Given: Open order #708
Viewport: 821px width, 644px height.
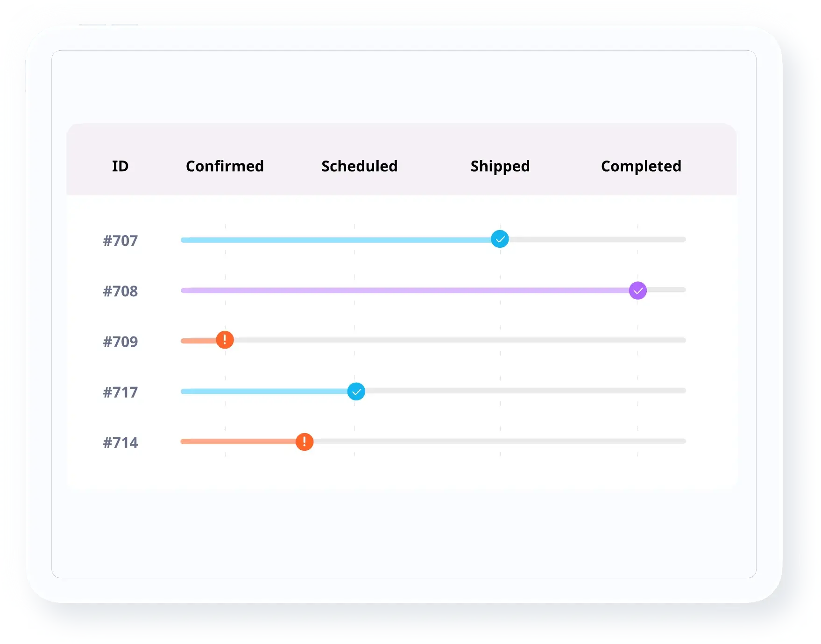Looking at the screenshot, I should coord(120,291).
